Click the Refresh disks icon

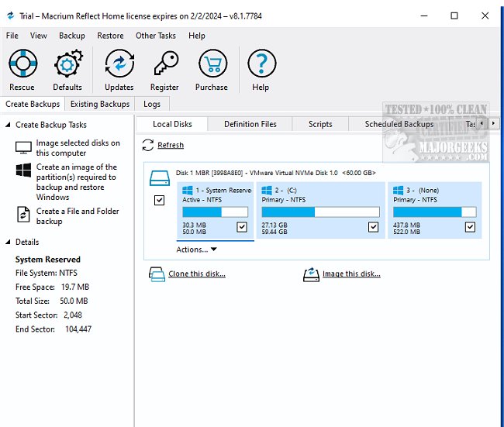pyautogui.click(x=148, y=145)
